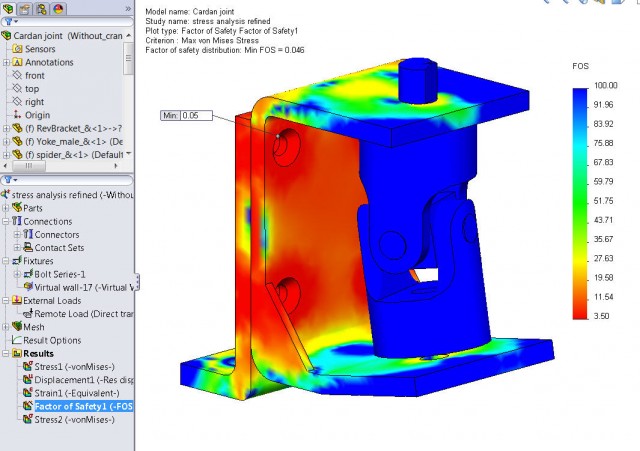Open the Displacement1 result plot
The image size is (640, 451).
[x=78, y=380]
